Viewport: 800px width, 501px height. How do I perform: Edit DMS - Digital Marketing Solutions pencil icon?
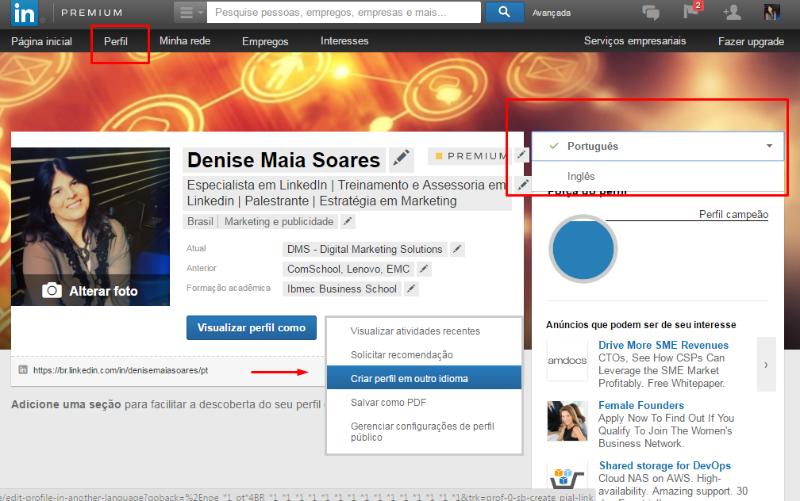point(457,249)
